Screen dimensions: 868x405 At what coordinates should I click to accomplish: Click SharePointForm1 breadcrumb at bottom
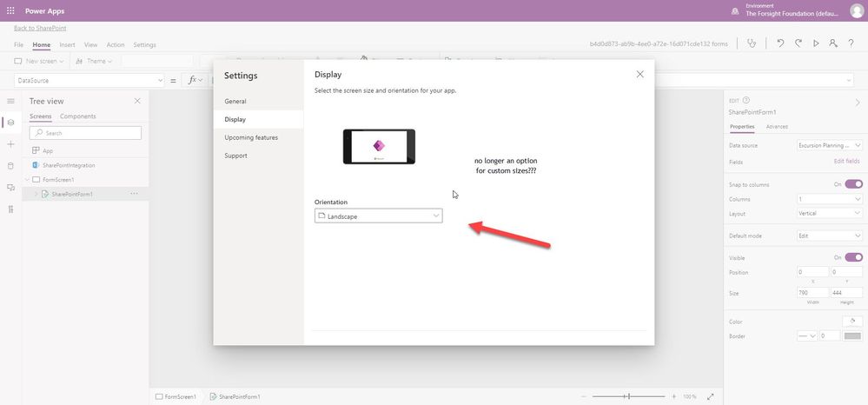[235, 396]
